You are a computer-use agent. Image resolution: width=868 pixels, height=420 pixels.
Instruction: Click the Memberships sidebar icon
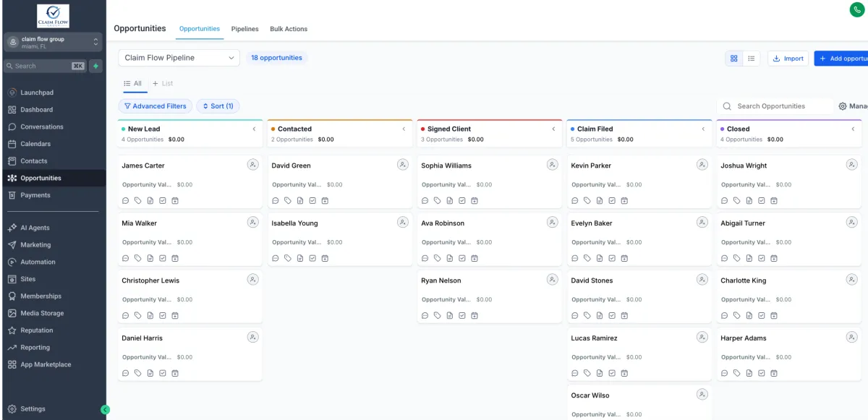[x=12, y=296]
